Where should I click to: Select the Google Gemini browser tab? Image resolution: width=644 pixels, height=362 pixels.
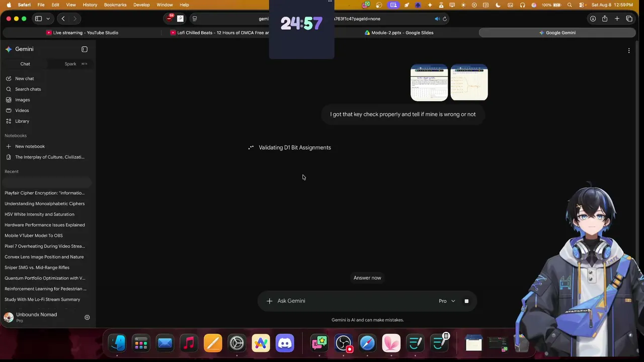pos(557,33)
